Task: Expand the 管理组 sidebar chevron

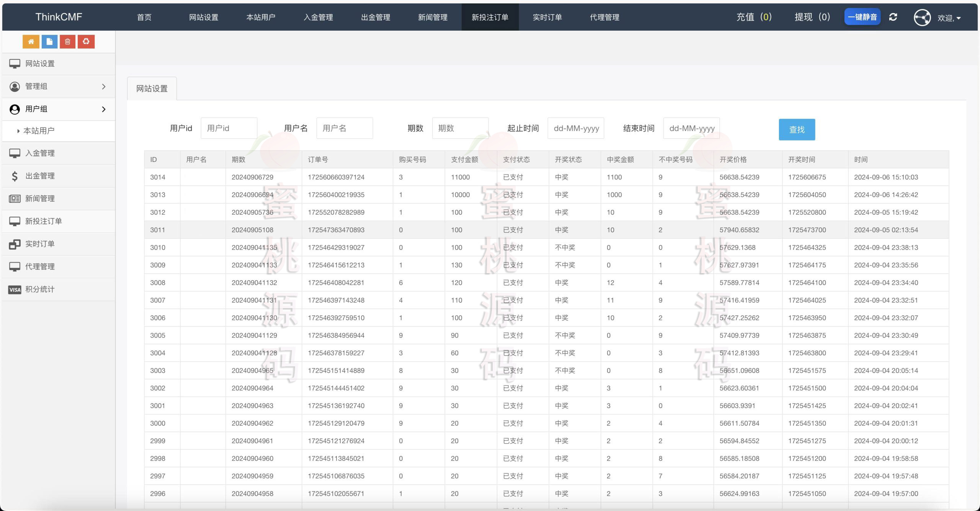Action: [x=103, y=87]
